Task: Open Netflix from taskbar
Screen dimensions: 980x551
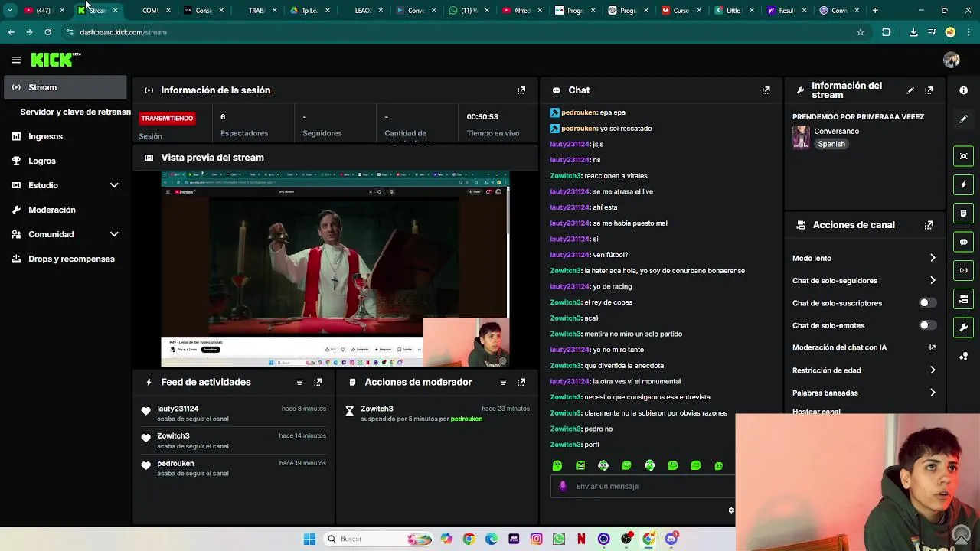Action: (581, 539)
